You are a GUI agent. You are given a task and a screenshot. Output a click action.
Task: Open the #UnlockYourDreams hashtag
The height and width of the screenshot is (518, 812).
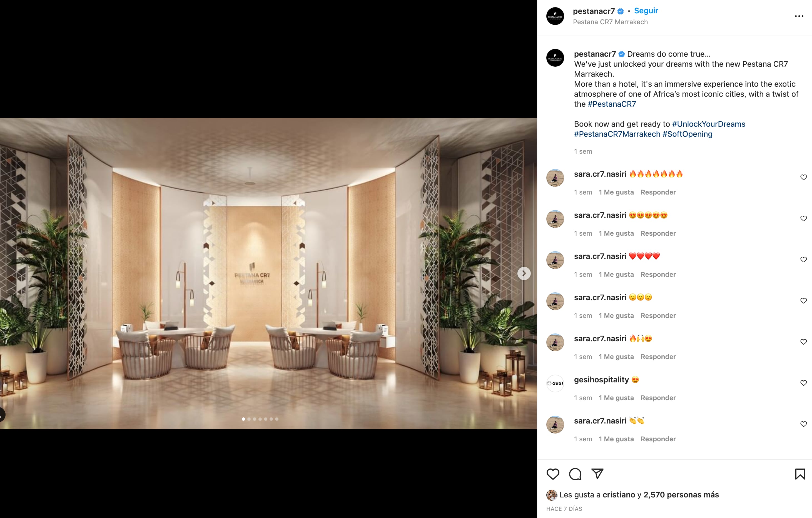pos(708,124)
